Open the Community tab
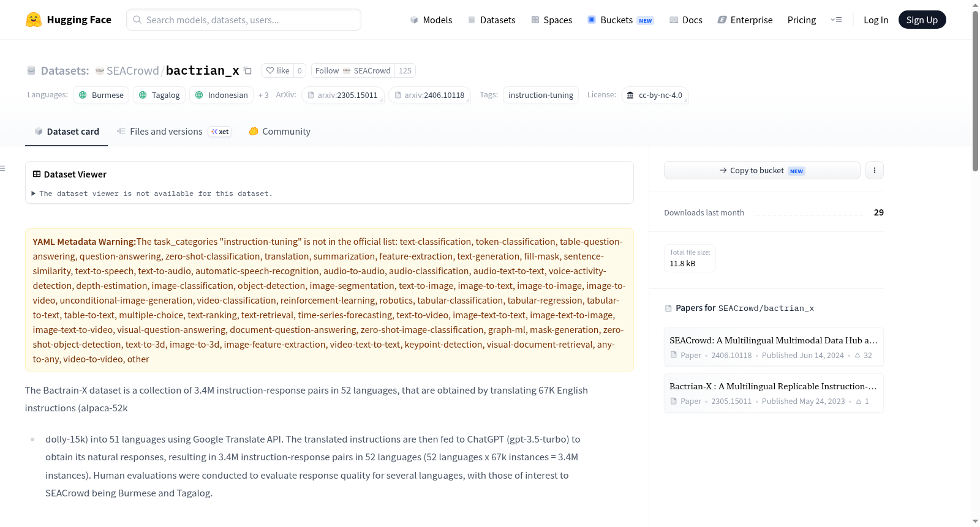The width and height of the screenshot is (980, 527). pyautogui.click(x=279, y=131)
